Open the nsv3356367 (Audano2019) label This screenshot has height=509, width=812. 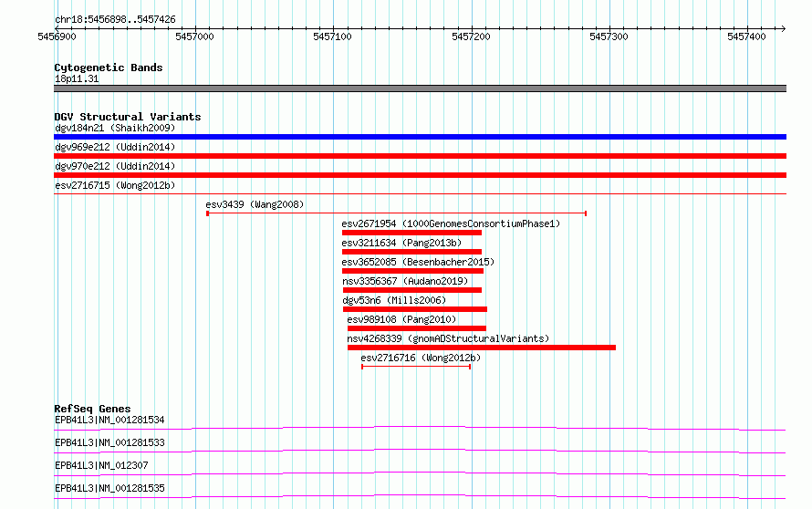(405, 281)
